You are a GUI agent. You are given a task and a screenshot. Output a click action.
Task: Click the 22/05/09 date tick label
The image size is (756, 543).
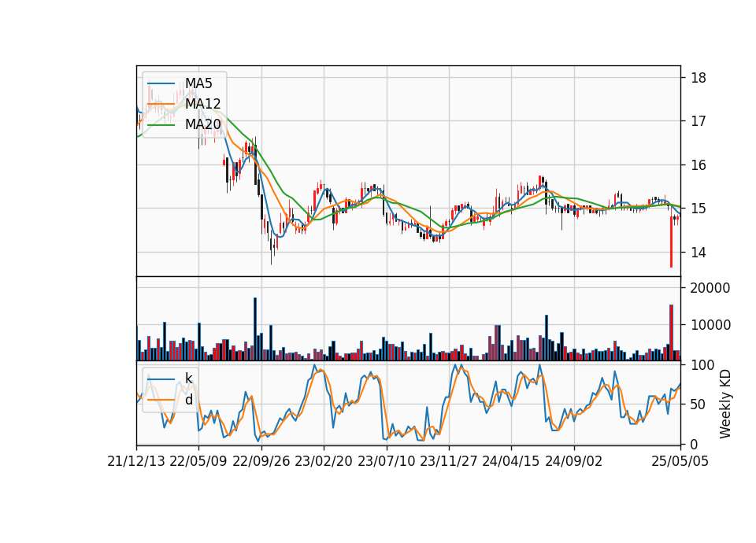click(198, 461)
